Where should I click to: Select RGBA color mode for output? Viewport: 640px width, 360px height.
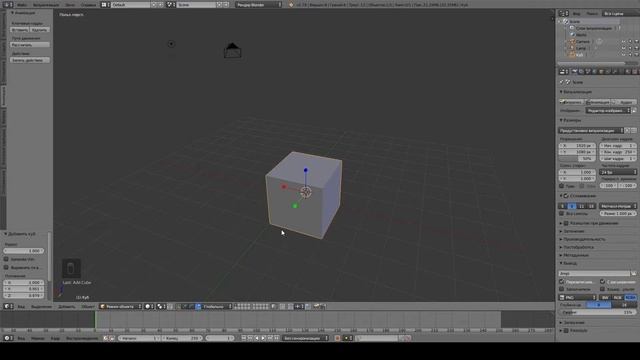[x=630, y=298]
